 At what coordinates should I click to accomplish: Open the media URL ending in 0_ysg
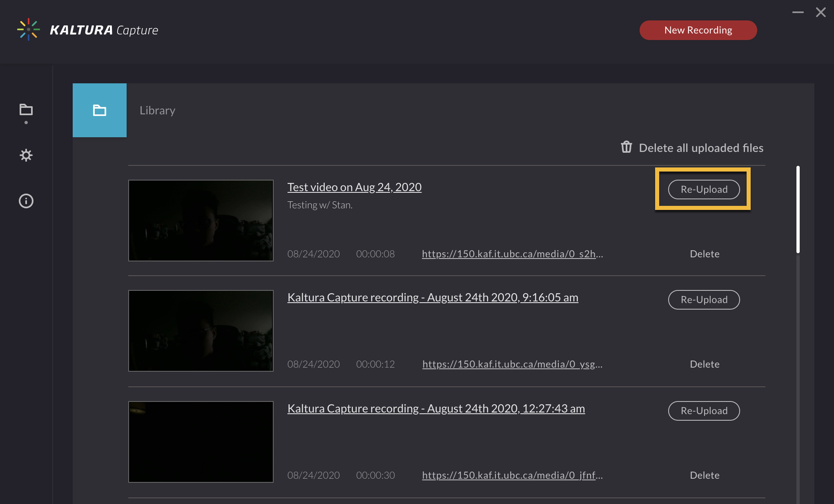512,364
